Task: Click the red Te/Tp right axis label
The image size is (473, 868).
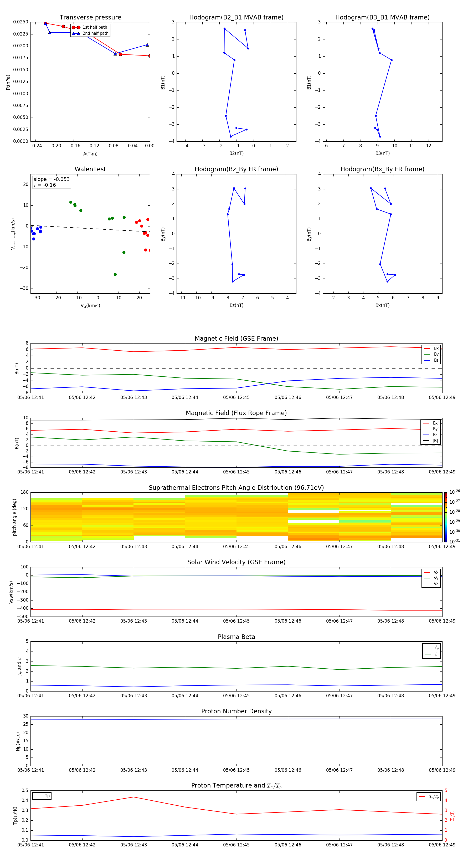Action: tap(453, 815)
